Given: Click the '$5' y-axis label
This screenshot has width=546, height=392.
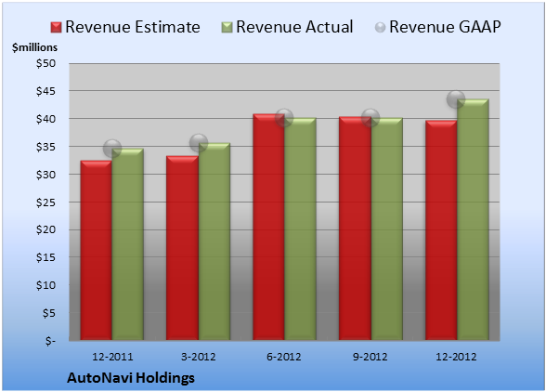Looking at the screenshot, I should pyautogui.click(x=49, y=313).
